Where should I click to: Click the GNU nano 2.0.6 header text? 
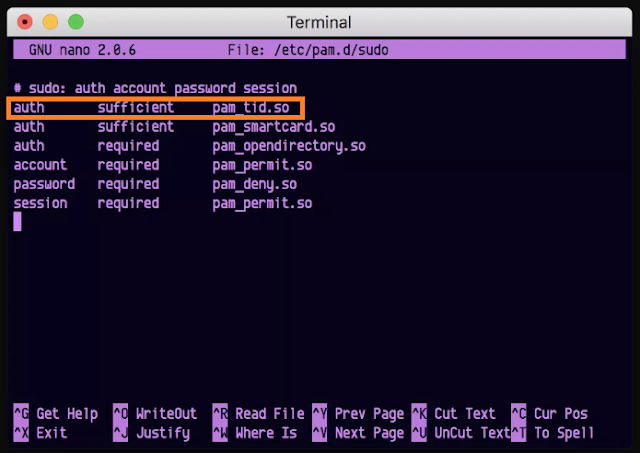82,50
